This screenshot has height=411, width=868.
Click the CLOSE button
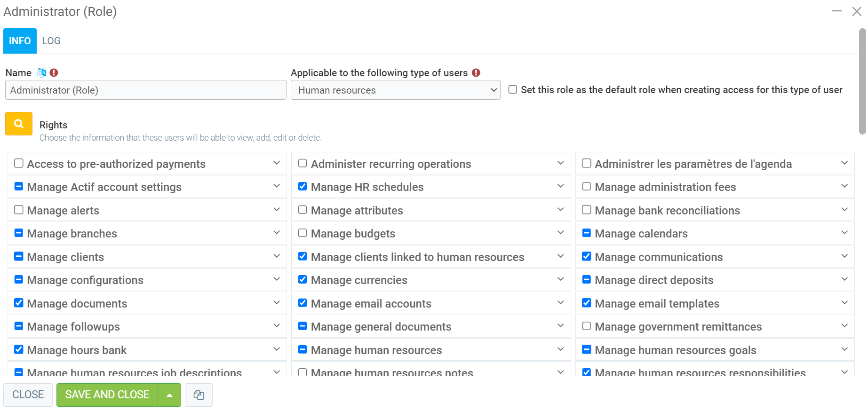click(28, 395)
